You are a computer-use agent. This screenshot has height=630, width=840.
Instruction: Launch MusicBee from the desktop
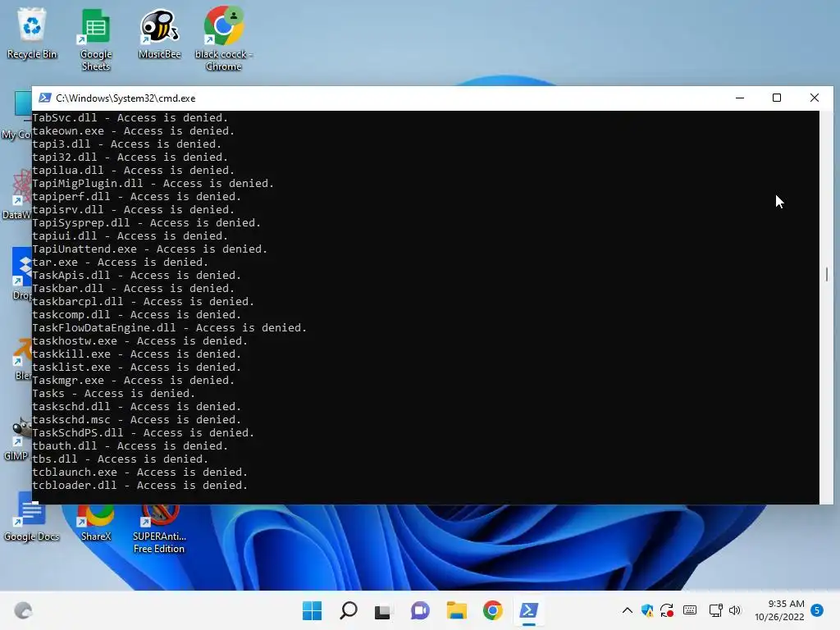160,33
